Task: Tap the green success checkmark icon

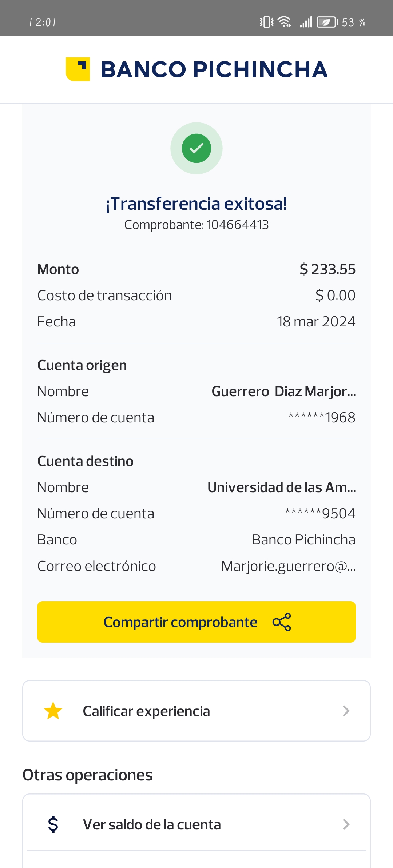Action: tap(196, 148)
